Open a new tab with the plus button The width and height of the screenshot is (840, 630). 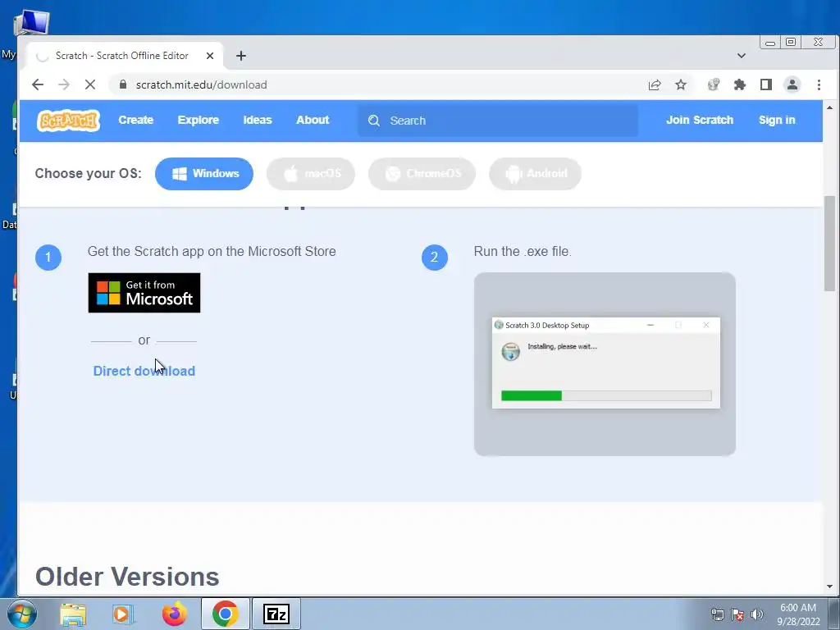click(x=241, y=56)
